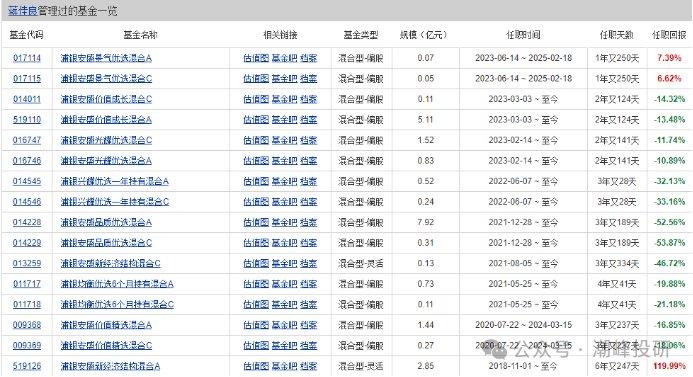Open fund code 014545 link
Image resolution: width=693 pixels, height=377 pixels.
(27, 181)
